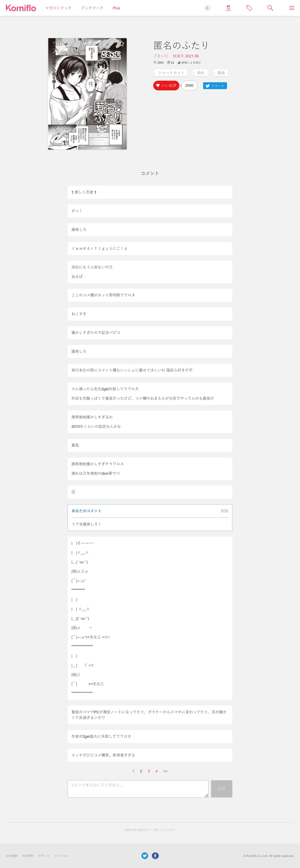This screenshot has width=300, height=868.
Task: Select comment 'エッチだけどコメ欄草。新感覚すぎる'
Action: 150,755
